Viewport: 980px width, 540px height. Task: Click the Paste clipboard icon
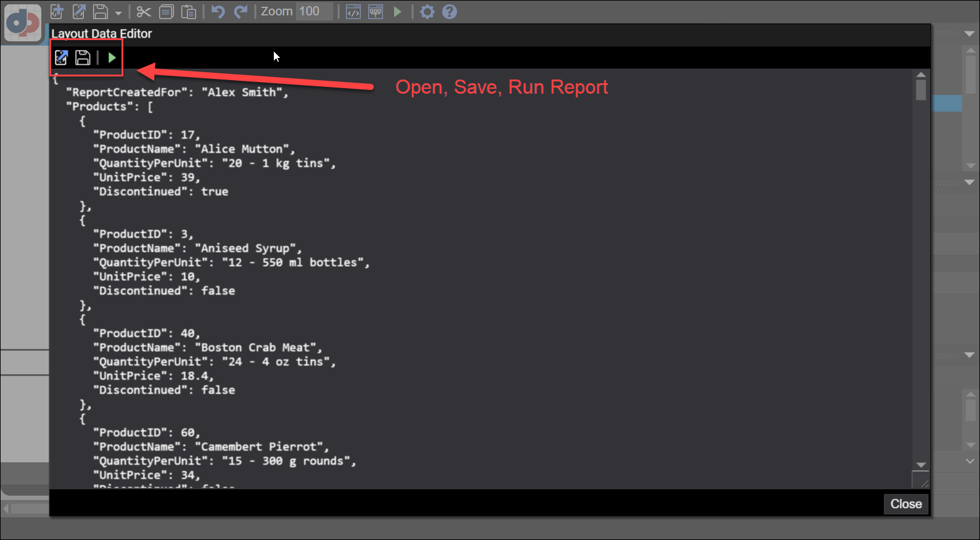tap(189, 12)
